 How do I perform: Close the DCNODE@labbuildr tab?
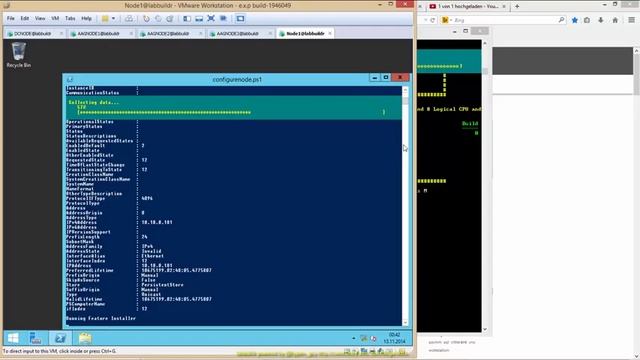(62, 33)
